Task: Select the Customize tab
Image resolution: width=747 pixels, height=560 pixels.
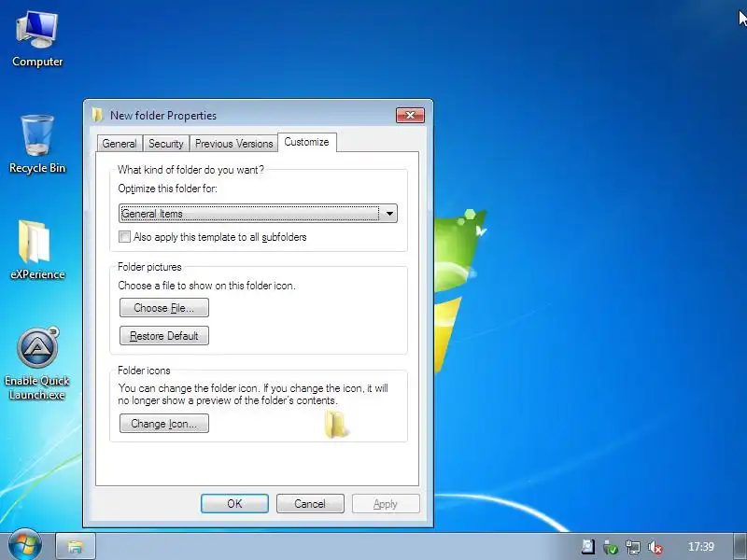Action: pos(307,142)
